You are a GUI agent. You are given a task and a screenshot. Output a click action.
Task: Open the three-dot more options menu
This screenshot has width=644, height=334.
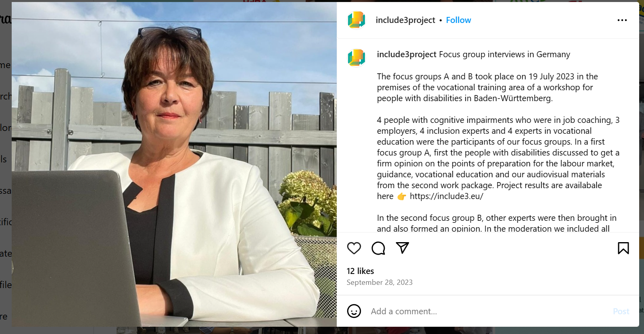622,20
